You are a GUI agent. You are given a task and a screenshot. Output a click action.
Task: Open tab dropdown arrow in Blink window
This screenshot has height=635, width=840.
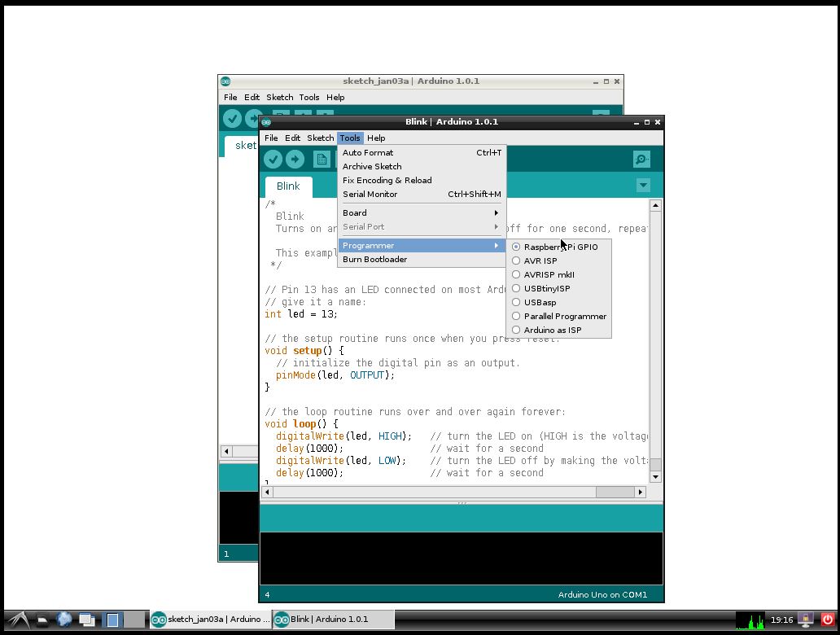pyautogui.click(x=643, y=186)
